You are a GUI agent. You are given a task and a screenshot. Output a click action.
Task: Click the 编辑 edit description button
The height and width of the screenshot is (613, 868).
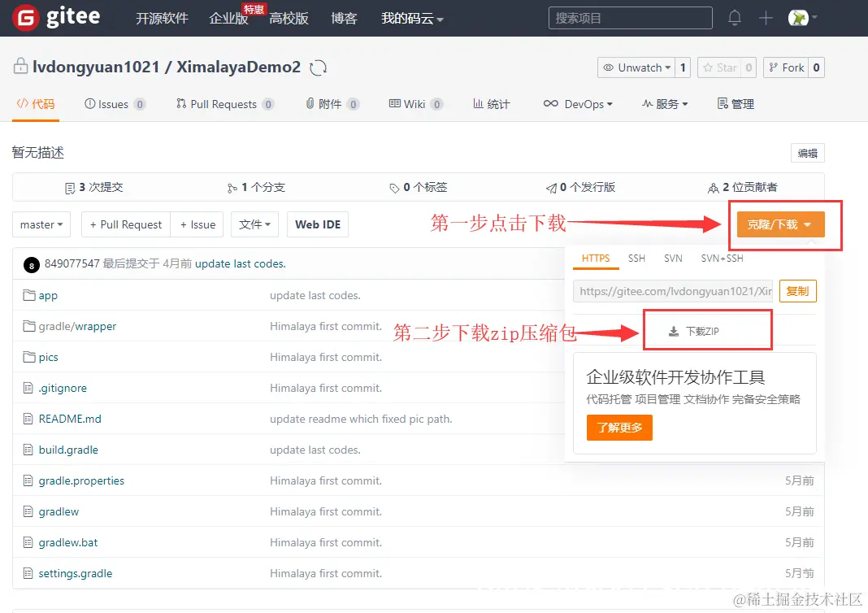[x=808, y=153]
